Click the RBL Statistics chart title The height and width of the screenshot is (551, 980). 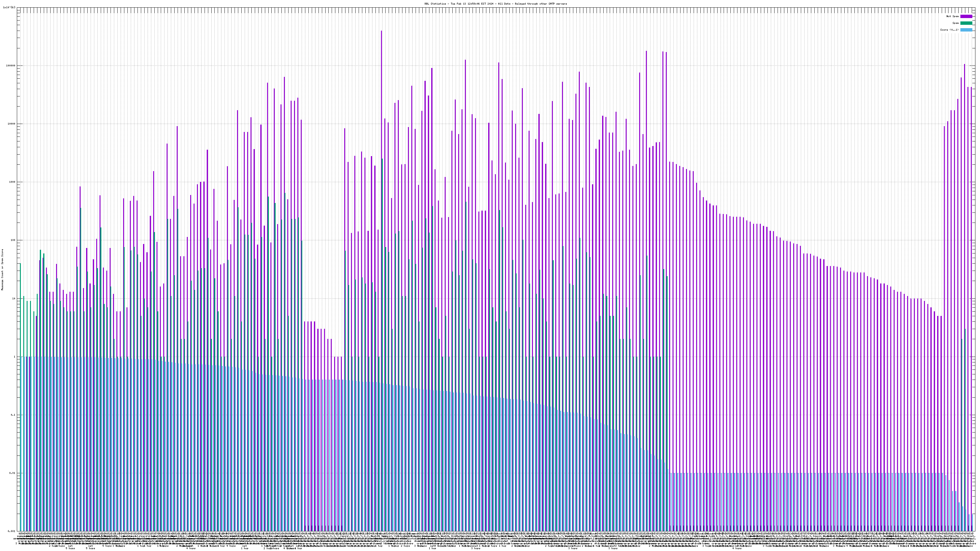[495, 4]
